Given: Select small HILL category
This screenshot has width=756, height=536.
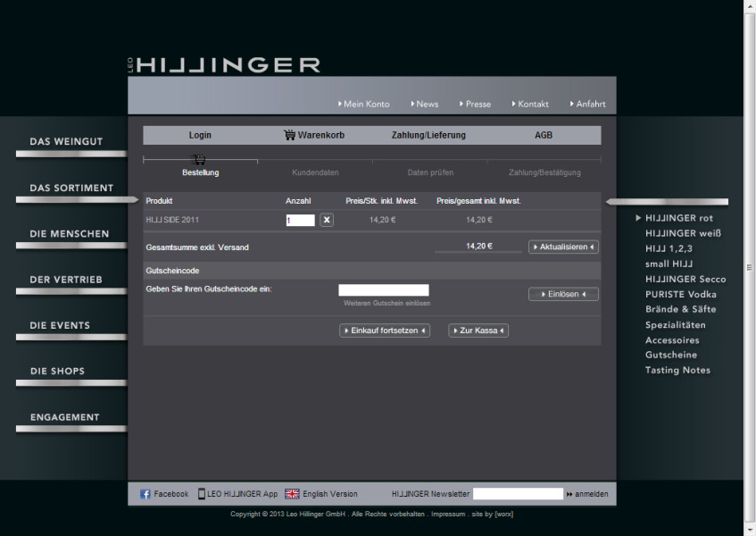Looking at the screenshot, I should point(669,264).
